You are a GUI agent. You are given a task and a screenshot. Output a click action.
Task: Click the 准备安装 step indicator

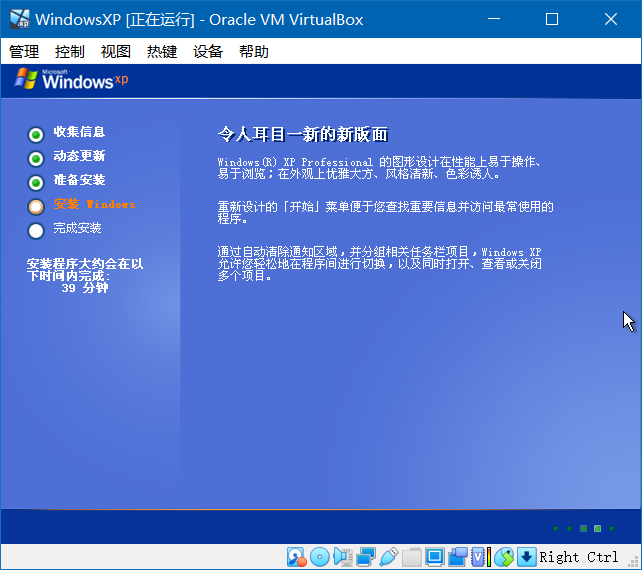tap(36, 183)
